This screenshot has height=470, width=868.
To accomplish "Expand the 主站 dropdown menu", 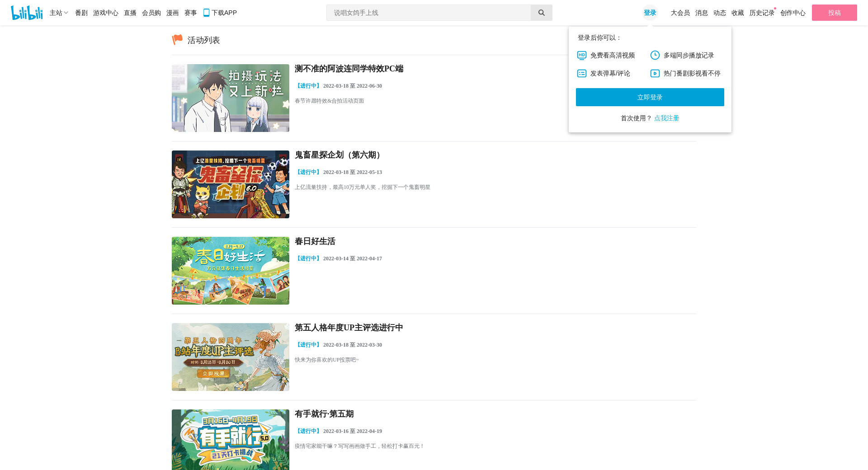I will (x=59, y=13).
